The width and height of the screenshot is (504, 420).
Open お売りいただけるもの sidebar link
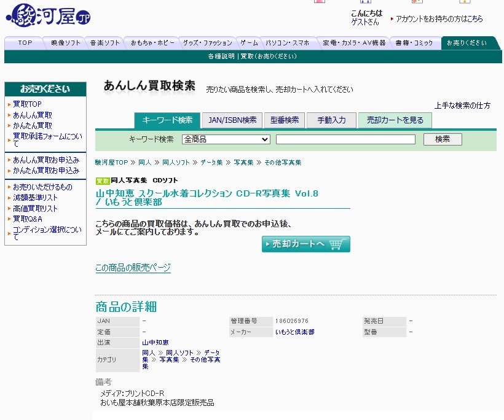[42, 187]
